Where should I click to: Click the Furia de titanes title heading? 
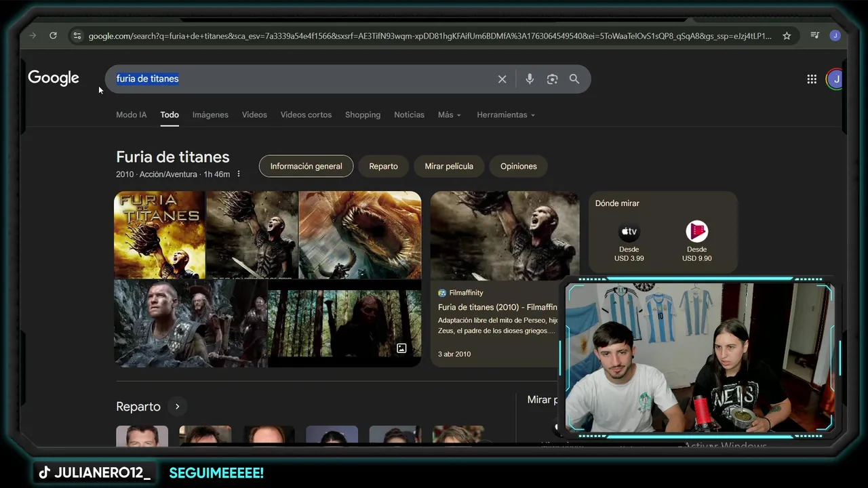pyautogui.click(x=173, y=157)
